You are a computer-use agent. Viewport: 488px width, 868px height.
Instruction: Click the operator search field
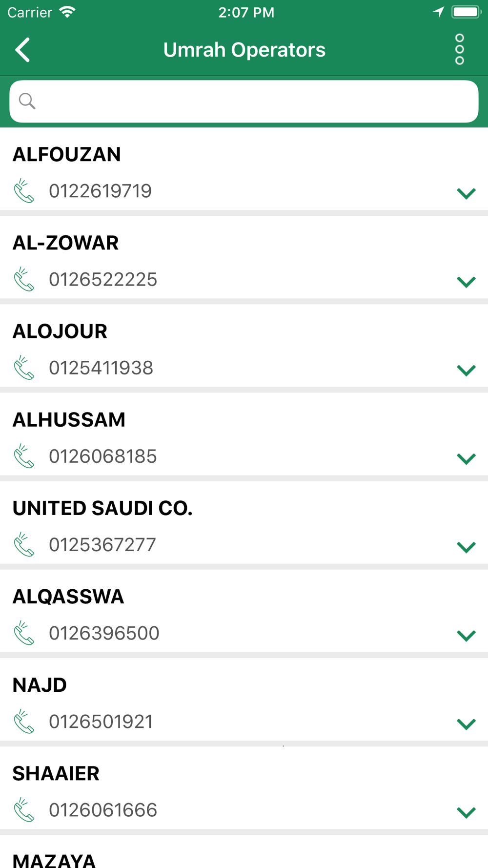click(244, 102)
